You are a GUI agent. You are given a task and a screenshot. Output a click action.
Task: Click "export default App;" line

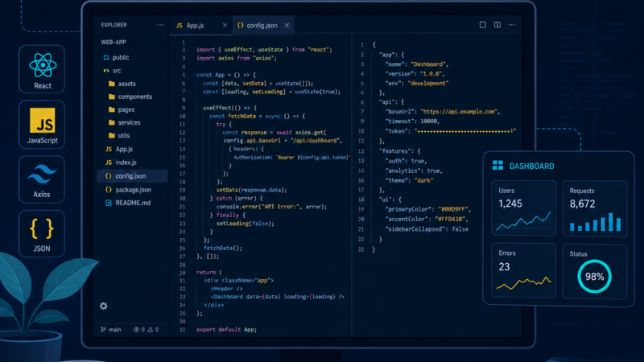[226, 330]
